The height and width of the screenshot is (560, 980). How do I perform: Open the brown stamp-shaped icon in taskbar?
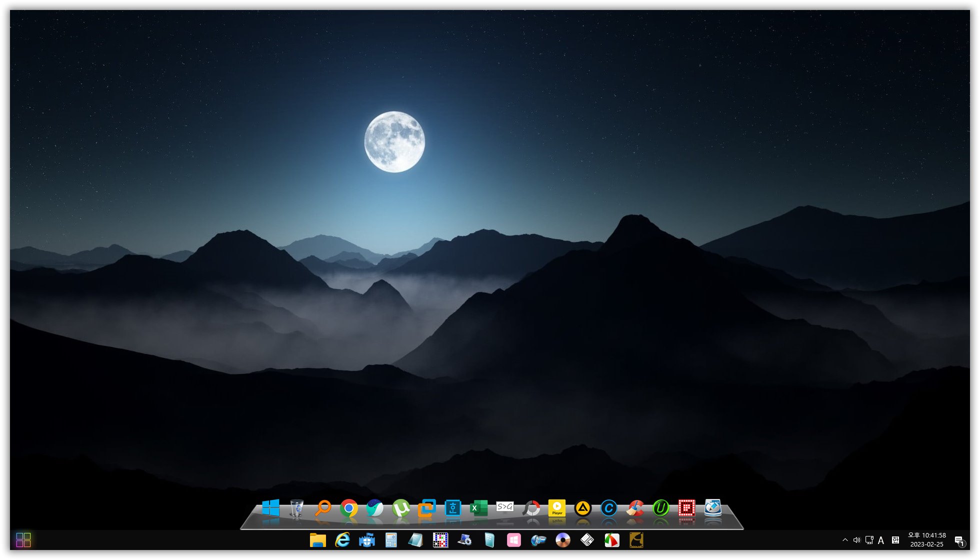[636, 540]
